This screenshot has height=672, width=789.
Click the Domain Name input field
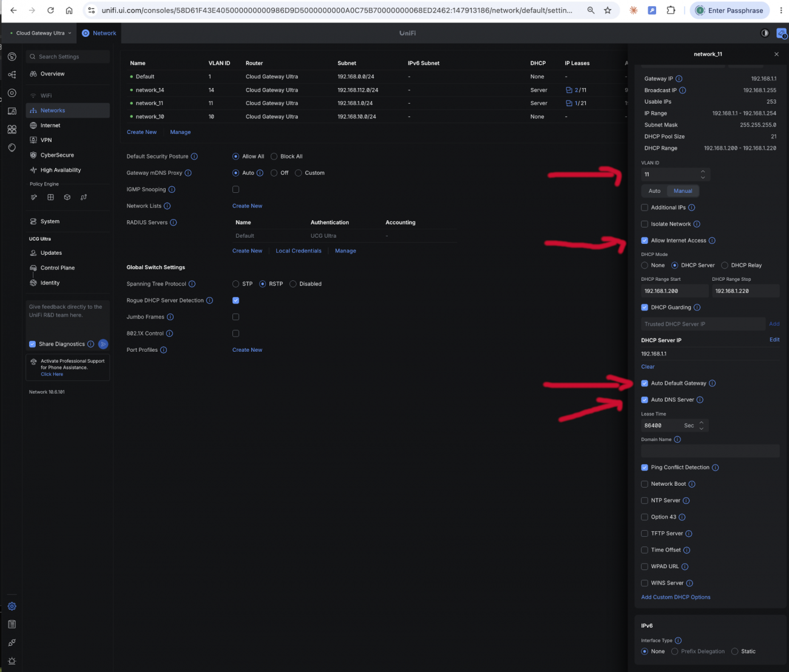coord(710,451)
